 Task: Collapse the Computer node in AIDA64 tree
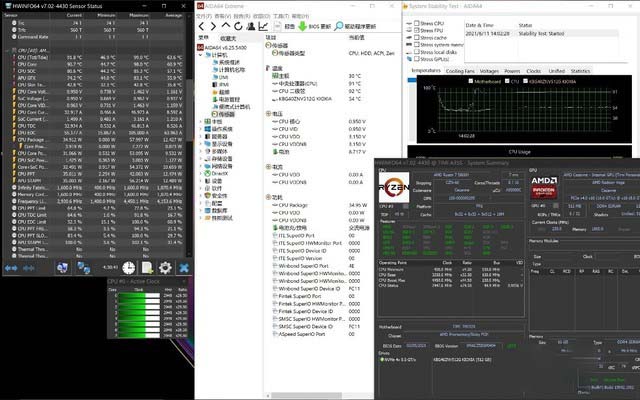tap(200, 55)
